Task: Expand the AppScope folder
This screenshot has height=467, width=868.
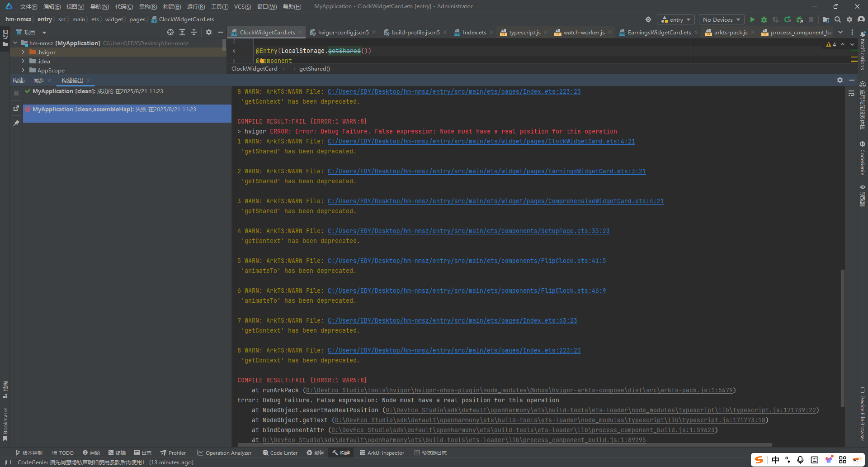Action: point(23,70)
